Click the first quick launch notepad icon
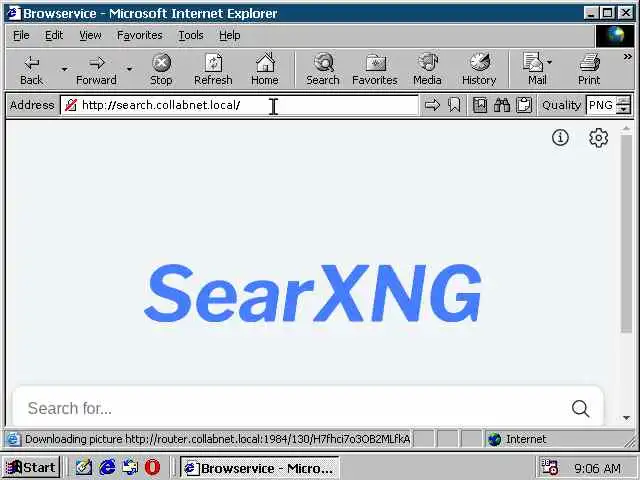 click(84, 467)
